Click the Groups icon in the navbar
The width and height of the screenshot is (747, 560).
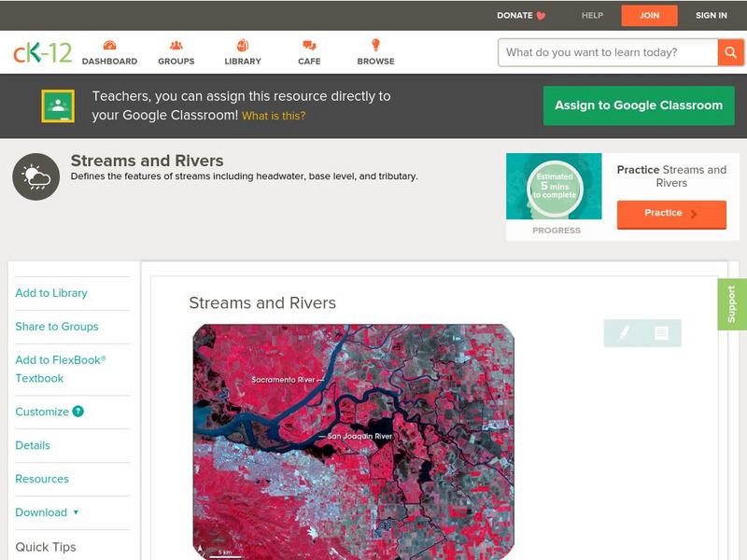click(176, 45)
